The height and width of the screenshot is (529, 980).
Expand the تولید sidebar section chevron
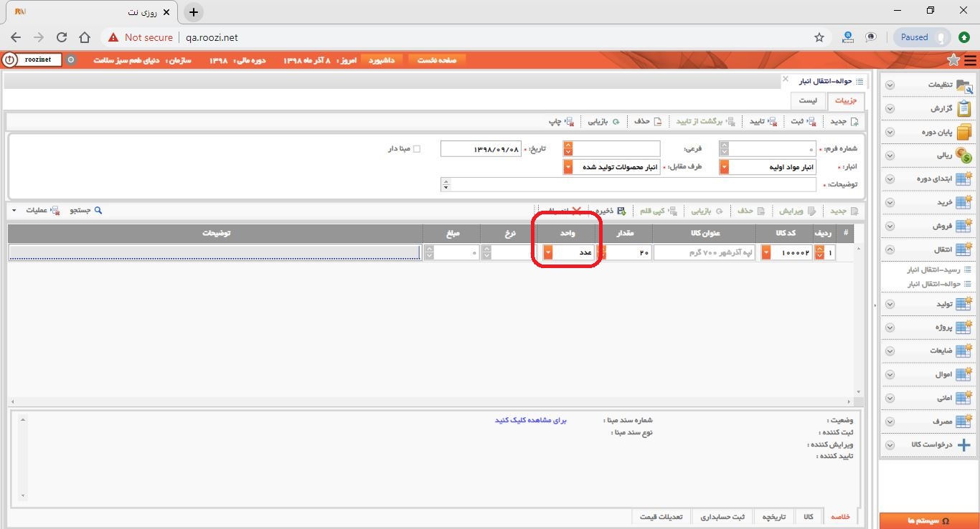[890, 304]
